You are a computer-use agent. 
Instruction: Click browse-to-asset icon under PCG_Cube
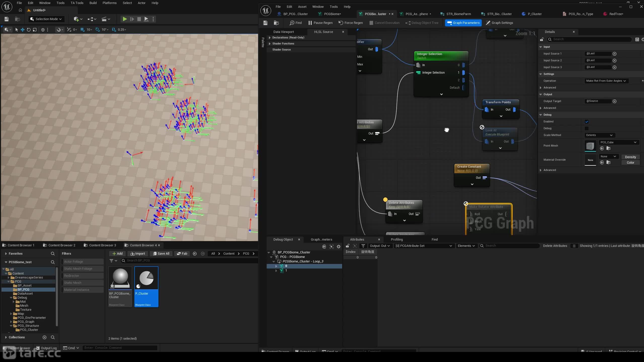tap(608, 148)
